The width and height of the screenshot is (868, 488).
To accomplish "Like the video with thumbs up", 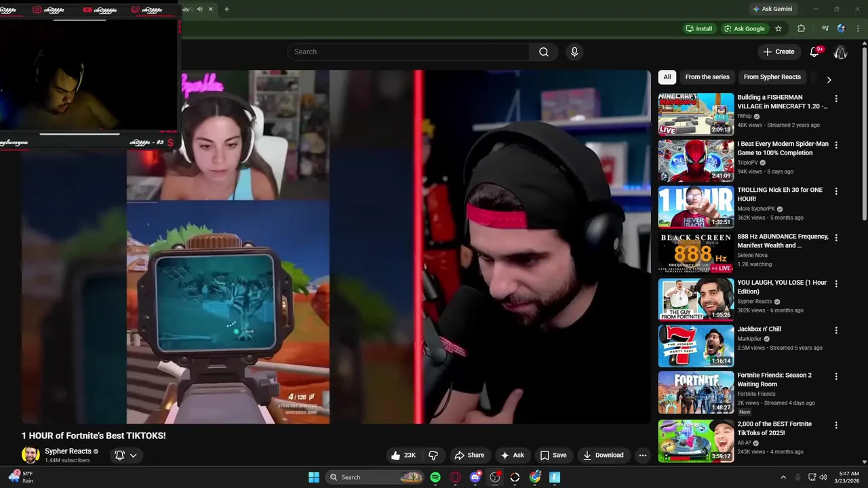I will pos(403,455).
